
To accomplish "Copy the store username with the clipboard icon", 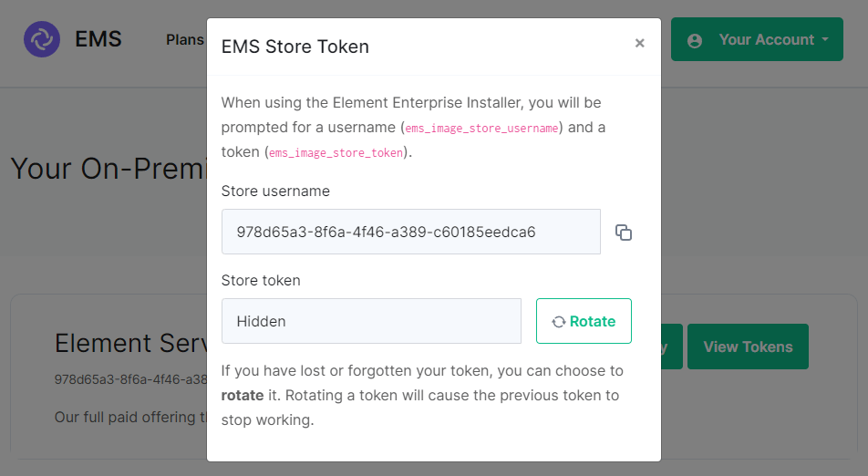I will pyautogui.click(x=624, y=233).
